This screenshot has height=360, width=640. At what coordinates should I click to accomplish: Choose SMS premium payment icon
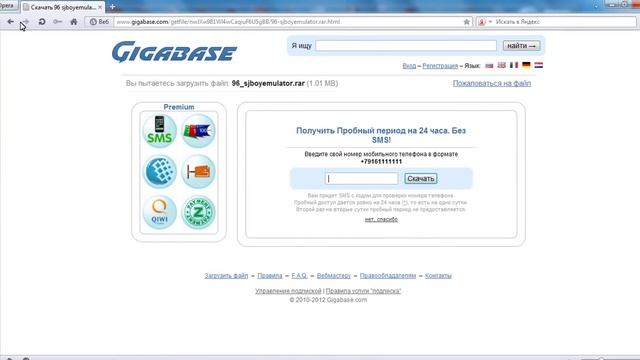pyautogui.click(x=160, y=131)
